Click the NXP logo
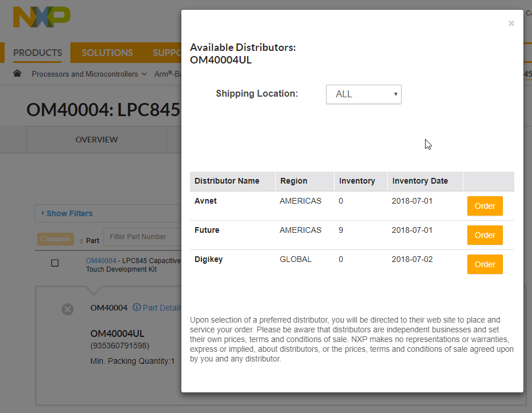 click(42, 17)
